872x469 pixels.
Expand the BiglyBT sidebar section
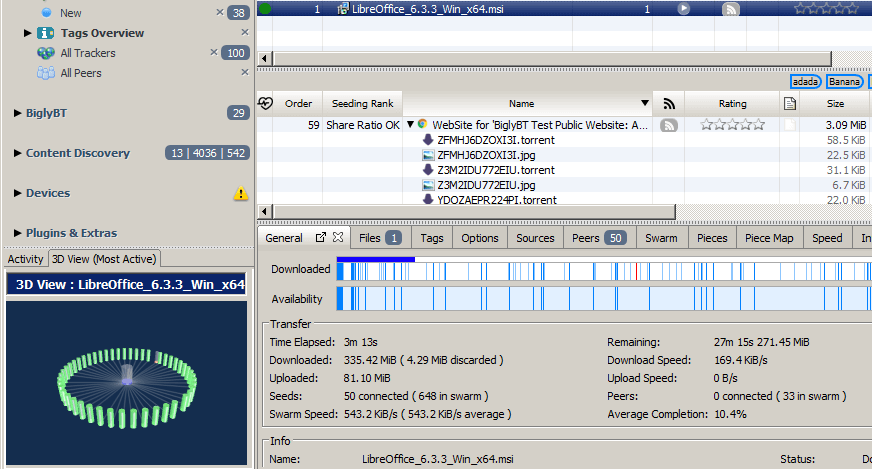click(x=17, y=113)
